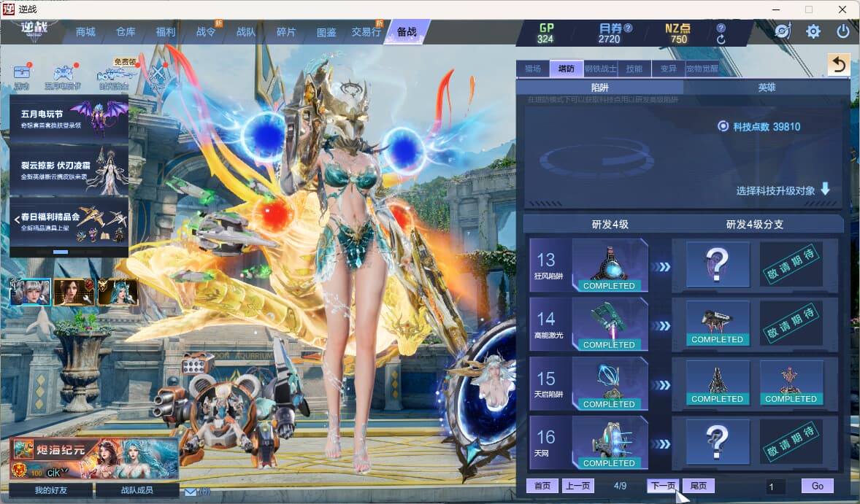Open the 炬海纪元 player profile card
Viewport: 860px width, 504px height.
[94, 459]
